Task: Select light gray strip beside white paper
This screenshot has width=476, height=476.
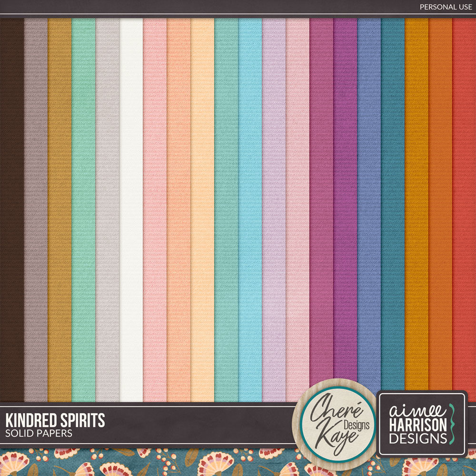Action: (x=107, y=210)
